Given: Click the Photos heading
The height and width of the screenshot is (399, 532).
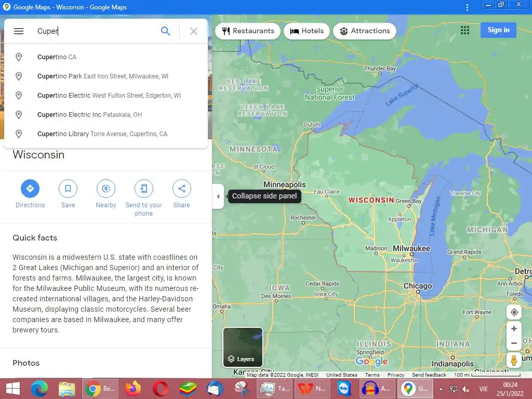Looking at the screenshot, I should tap(26, 363).
